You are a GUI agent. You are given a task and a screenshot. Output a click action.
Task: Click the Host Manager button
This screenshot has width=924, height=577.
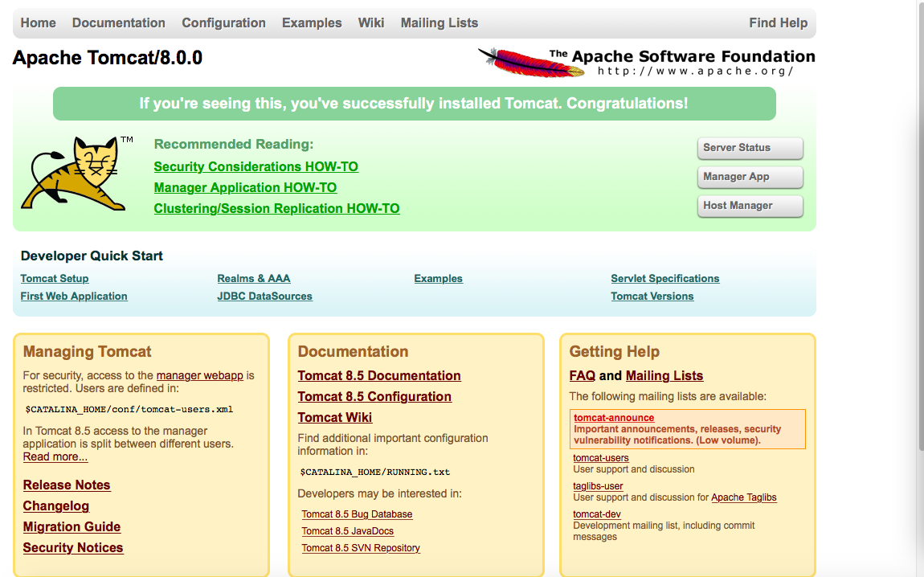click(750, 206)
